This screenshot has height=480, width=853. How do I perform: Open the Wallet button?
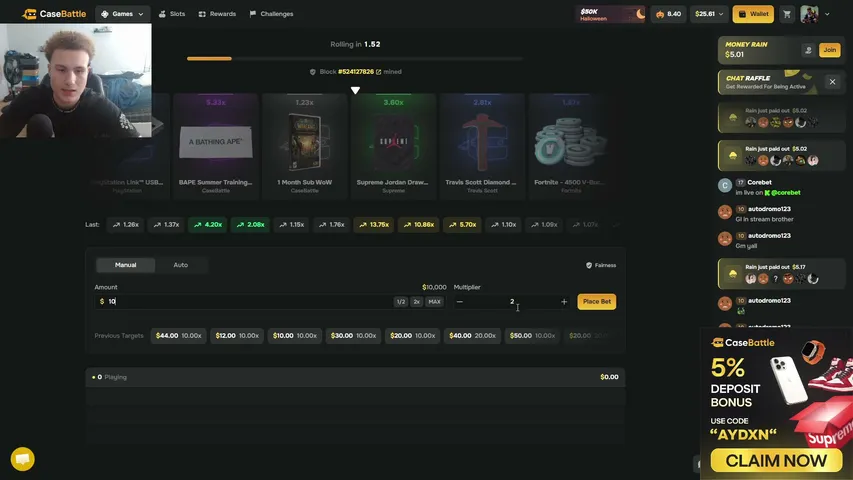[x=753, y=14]
